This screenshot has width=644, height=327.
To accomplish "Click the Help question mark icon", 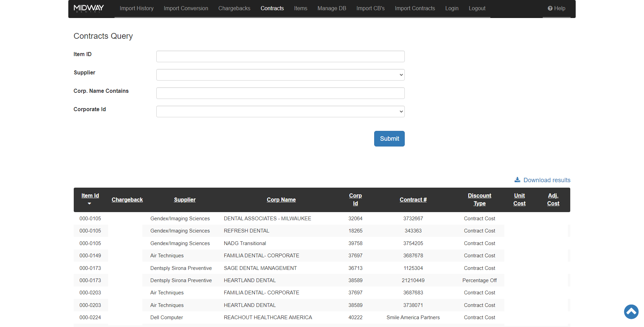I will [x=550, y=8].
